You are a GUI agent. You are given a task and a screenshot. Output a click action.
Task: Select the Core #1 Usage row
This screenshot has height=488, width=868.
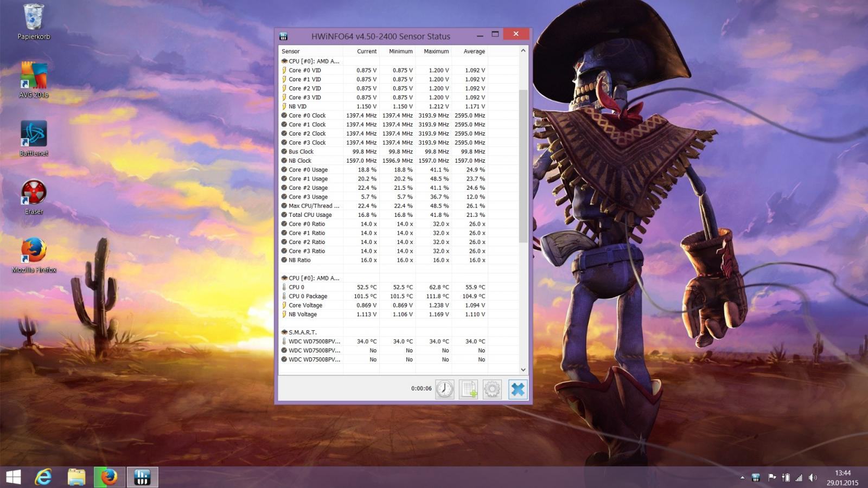[383, 179]
